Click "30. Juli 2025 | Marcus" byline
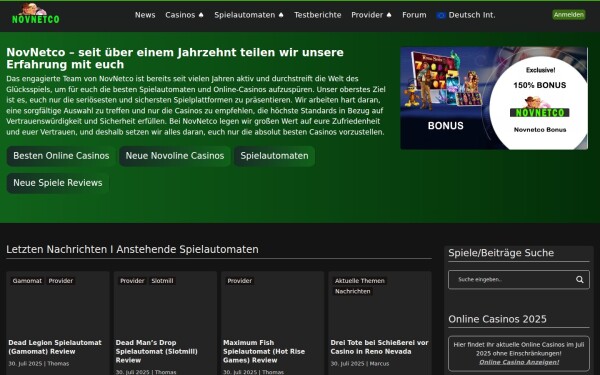 (x=360, y=364)
